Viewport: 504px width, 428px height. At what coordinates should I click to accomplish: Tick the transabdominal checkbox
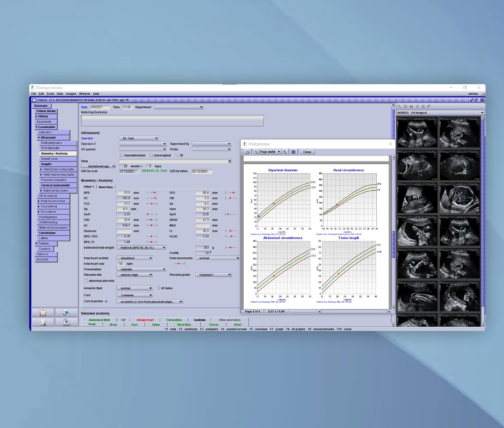[121, 155]
